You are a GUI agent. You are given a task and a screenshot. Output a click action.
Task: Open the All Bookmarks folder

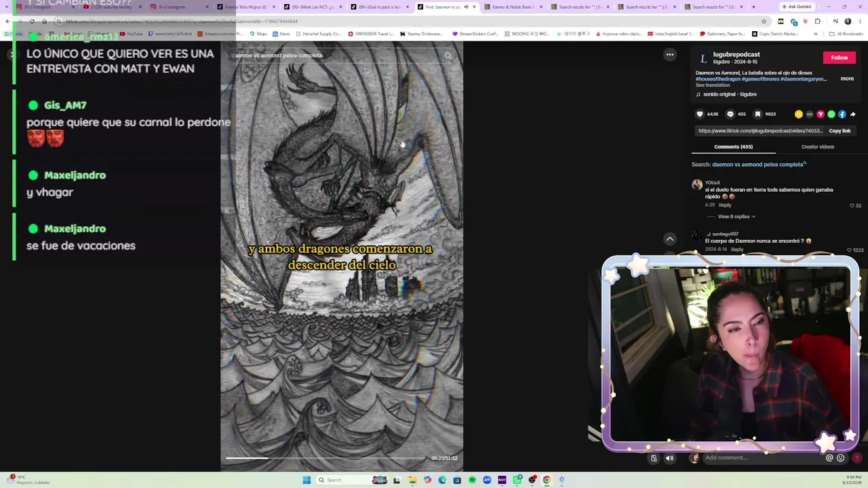846,34
